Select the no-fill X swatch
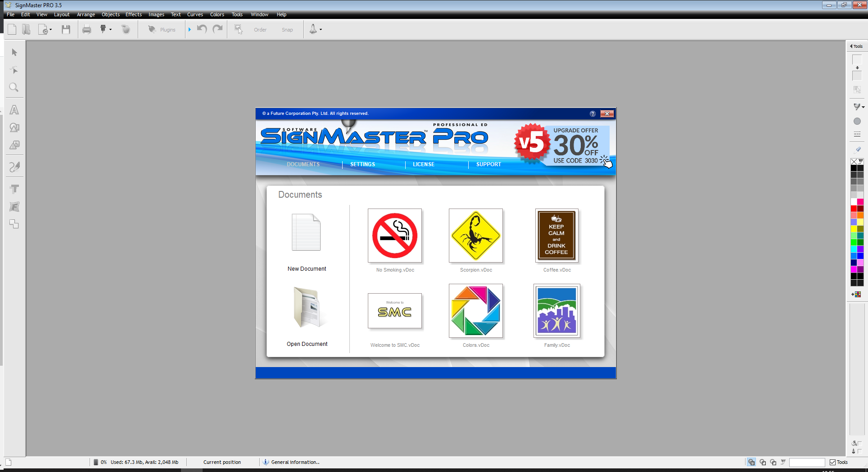This screenshot has width=868, height=472. click(x=854, y=161)
